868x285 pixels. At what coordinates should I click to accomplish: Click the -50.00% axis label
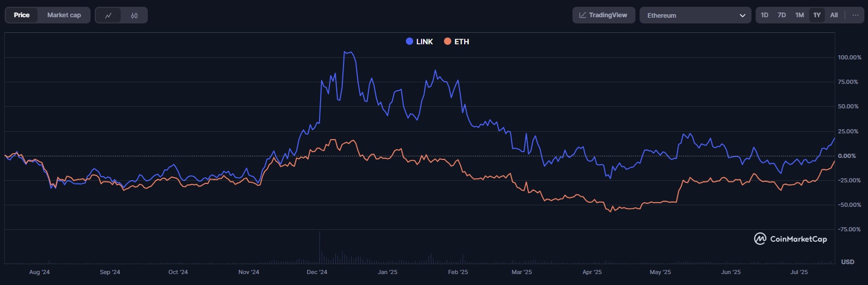pyautogui.click(x=849, y=205)
